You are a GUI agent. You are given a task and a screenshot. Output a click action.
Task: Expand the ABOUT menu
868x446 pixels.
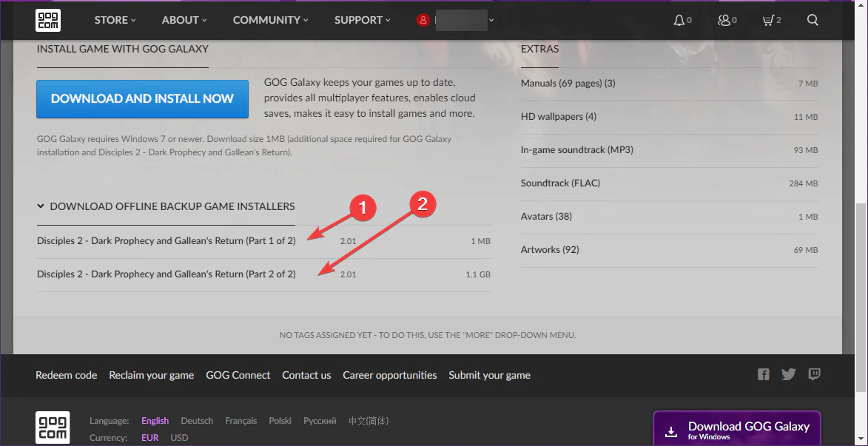click(184, 20)
